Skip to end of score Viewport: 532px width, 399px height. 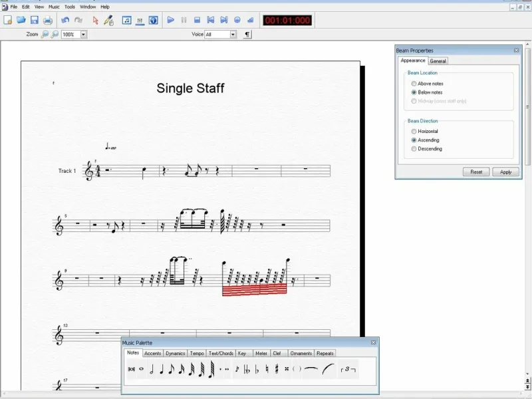tap(224, 21)
